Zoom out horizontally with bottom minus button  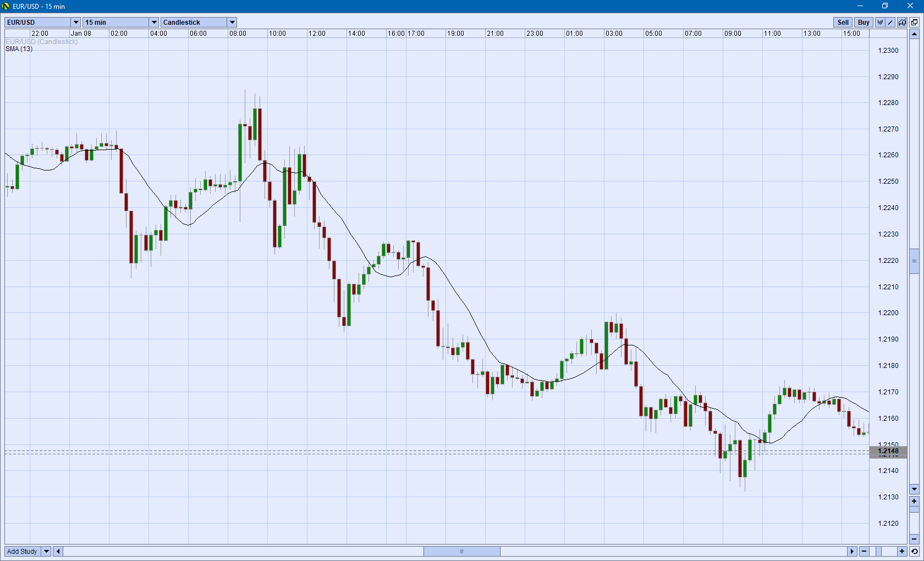pos(864,551)
